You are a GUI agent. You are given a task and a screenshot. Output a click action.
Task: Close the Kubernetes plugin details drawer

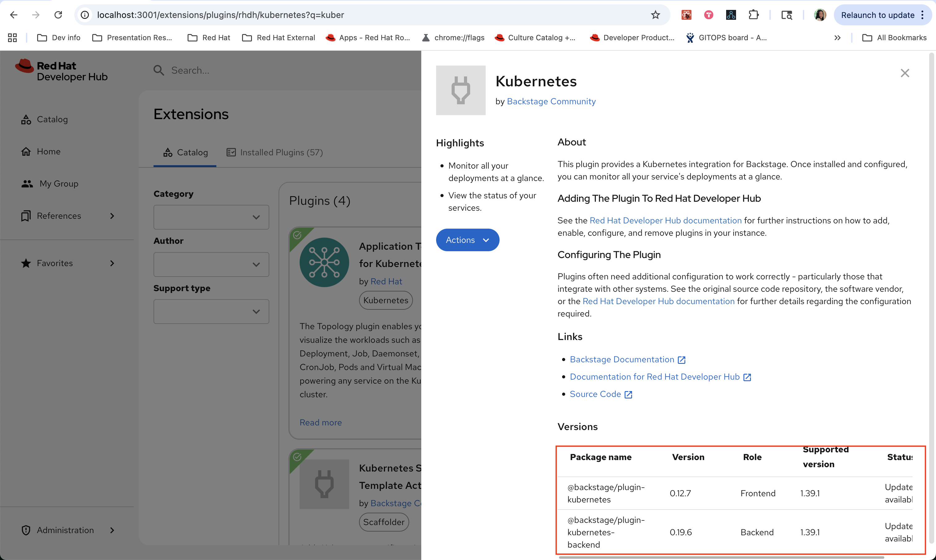click(x=905, y=73)
